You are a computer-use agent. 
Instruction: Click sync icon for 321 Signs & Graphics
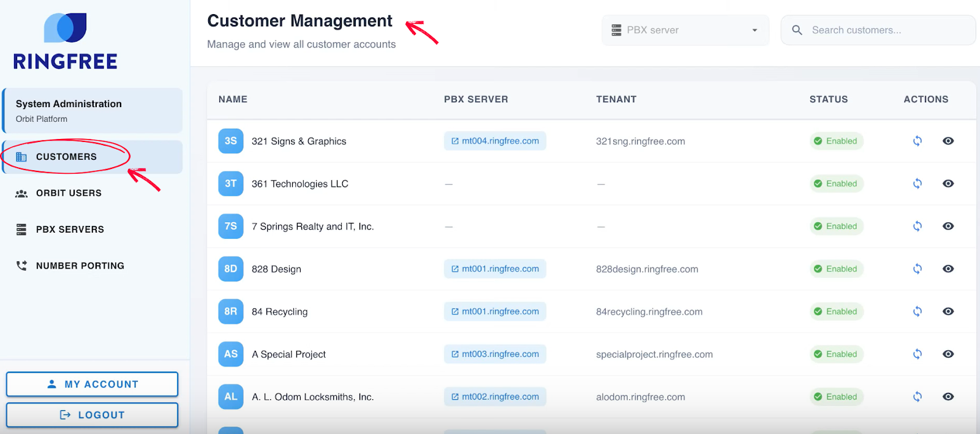pyautogui.click(x=917, y=141)
